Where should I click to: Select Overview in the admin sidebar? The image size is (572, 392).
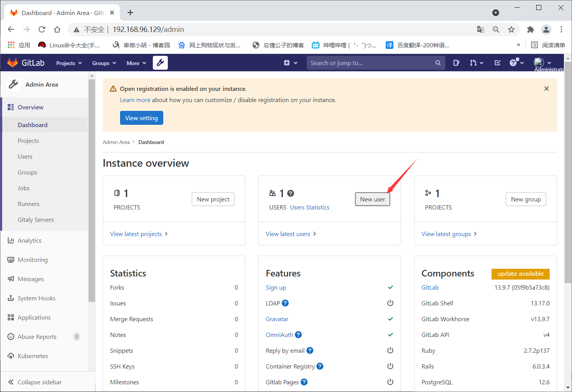coord(45,107)
